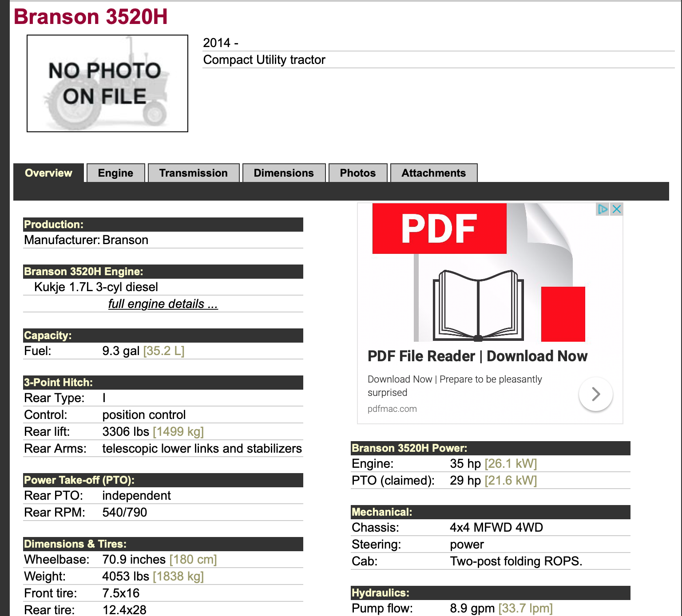Image resolution: width=682 pixels, height=616 pixels.
Task: Go to the Dimensions tab
Action: [x=284, y=173]
